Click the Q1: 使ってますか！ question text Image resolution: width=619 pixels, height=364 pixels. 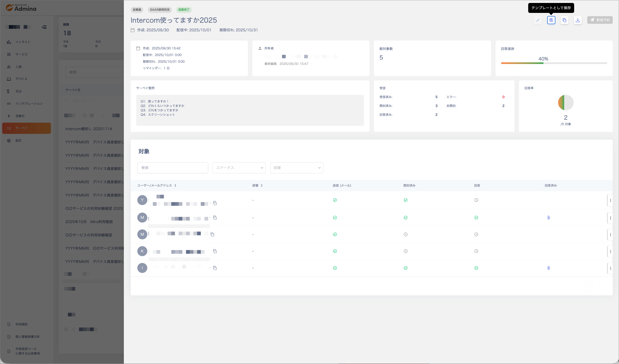[x=154, y=101]
